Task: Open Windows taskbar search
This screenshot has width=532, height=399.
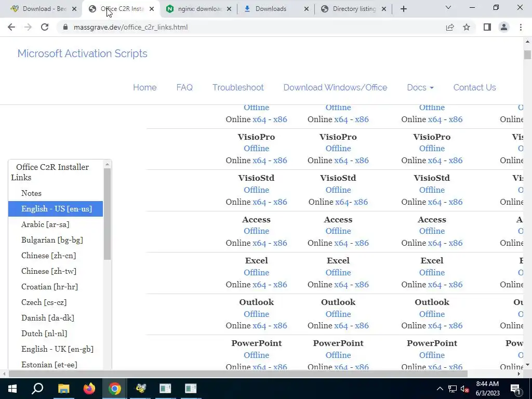Action: (37, 389)
